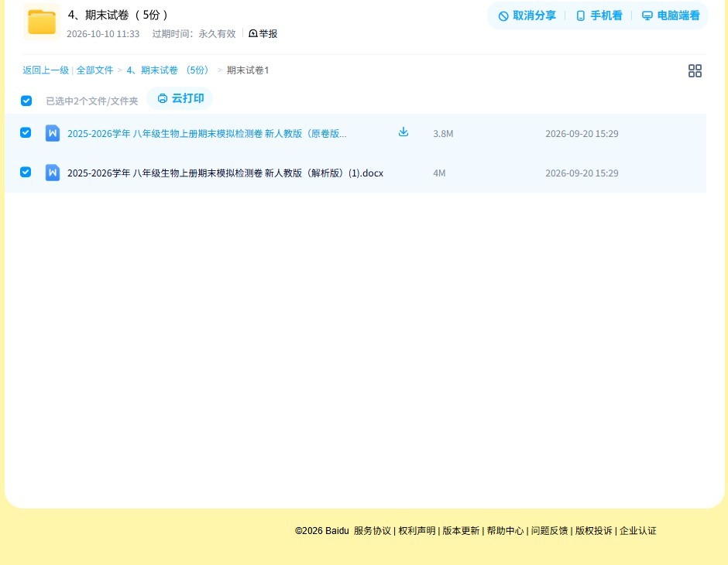Click the 原卷版 file's modified date
728x565 pixels.
[582, 134]
